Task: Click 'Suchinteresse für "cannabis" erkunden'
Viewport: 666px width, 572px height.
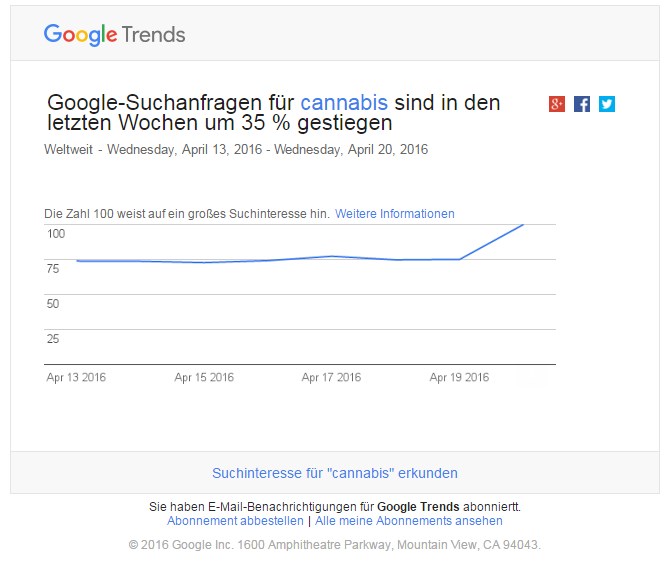Action: pyautogui.click(x=335, y=473)
